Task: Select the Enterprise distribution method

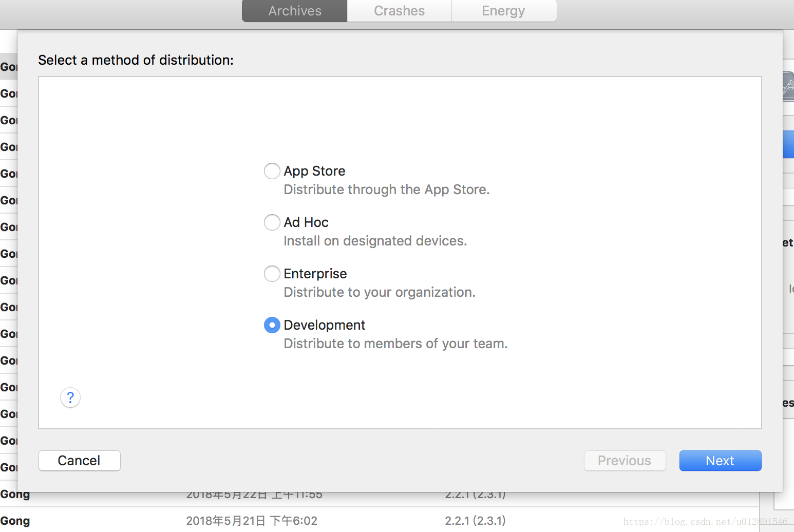Action: pos(272,274)
